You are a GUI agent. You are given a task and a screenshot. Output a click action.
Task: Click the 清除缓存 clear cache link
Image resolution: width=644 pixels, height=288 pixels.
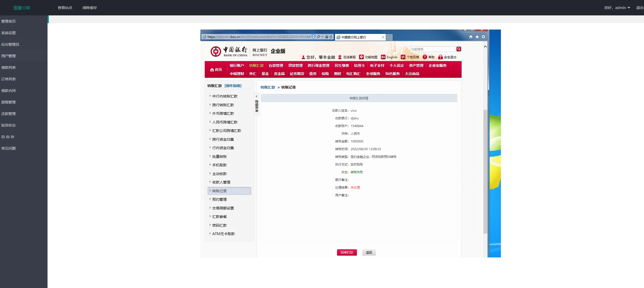tap(89, 8)
